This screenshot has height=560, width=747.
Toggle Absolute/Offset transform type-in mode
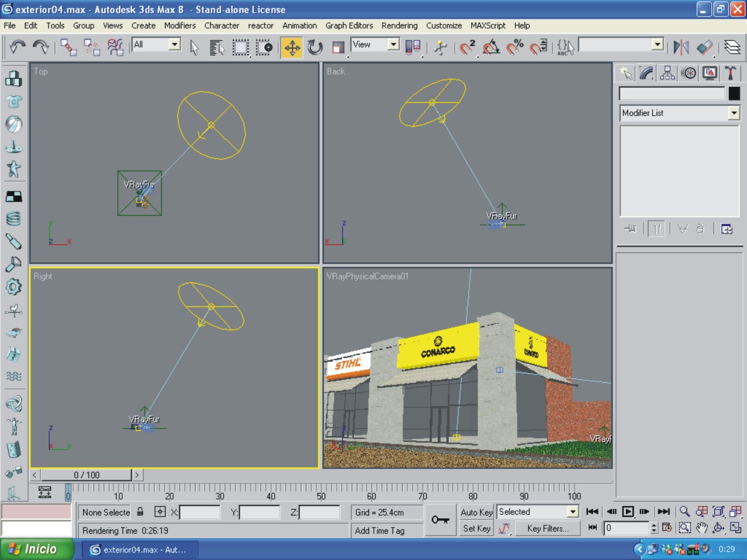tap(160, 512)
